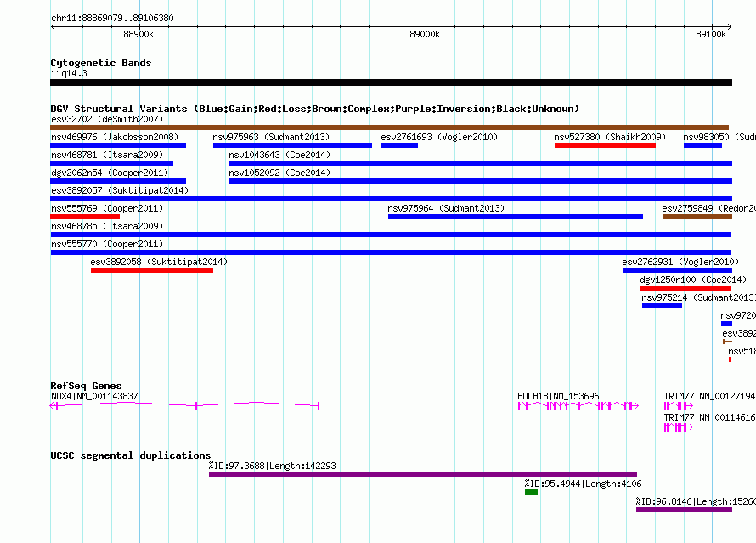756x543 pixels.
Task: Click the nsv975963 (Sudmant2013) gain bar
Action: point(292,145)
